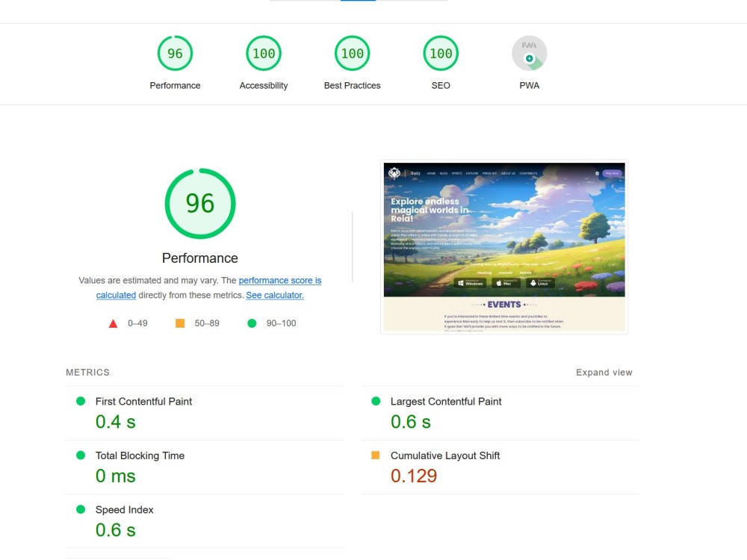Image resolution: width=747 pixels, height=560 pixels.
Task: Toggle 'Expand view' for metrics
Action: pos(604,373)
